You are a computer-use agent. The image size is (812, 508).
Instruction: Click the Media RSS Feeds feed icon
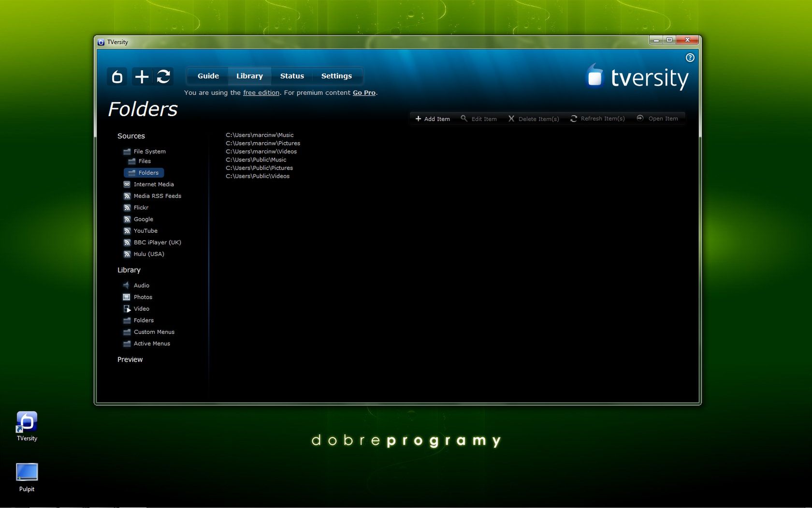pyautogui.click(x=127, y=196)
